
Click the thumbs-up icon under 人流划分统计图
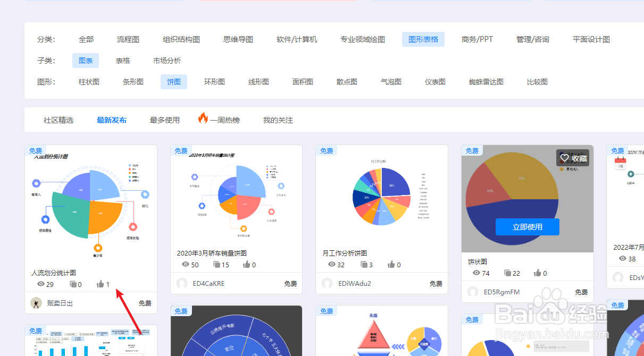(101, 284)
